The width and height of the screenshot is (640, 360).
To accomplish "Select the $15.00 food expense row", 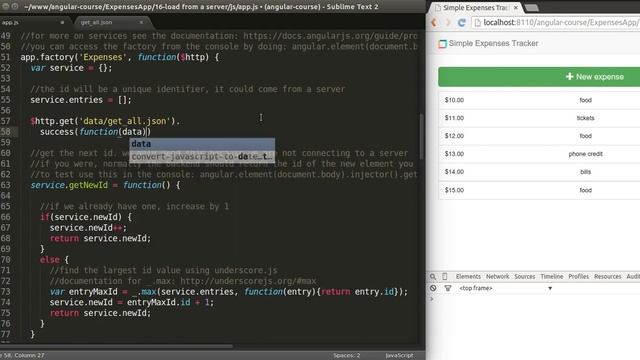I will [x=539, y=190].
